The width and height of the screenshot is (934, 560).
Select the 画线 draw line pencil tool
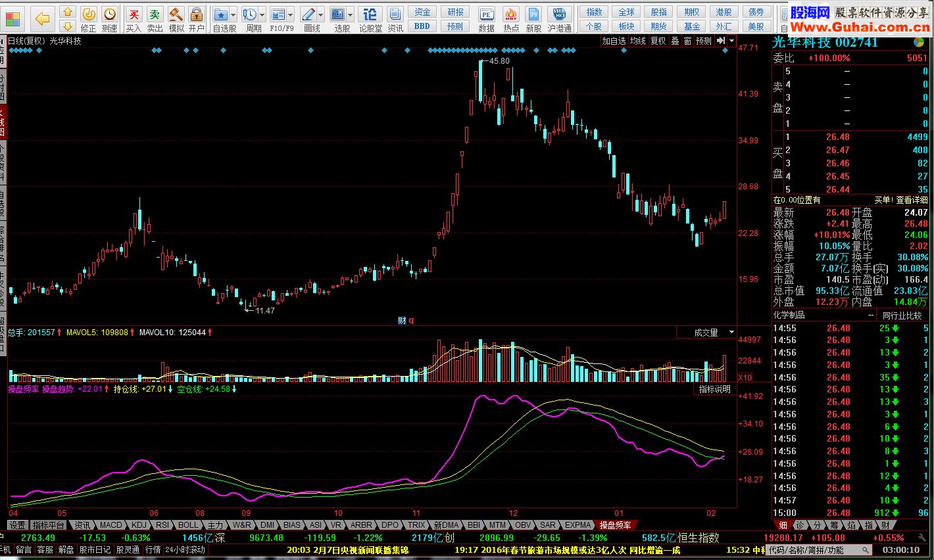coord(308,14)
